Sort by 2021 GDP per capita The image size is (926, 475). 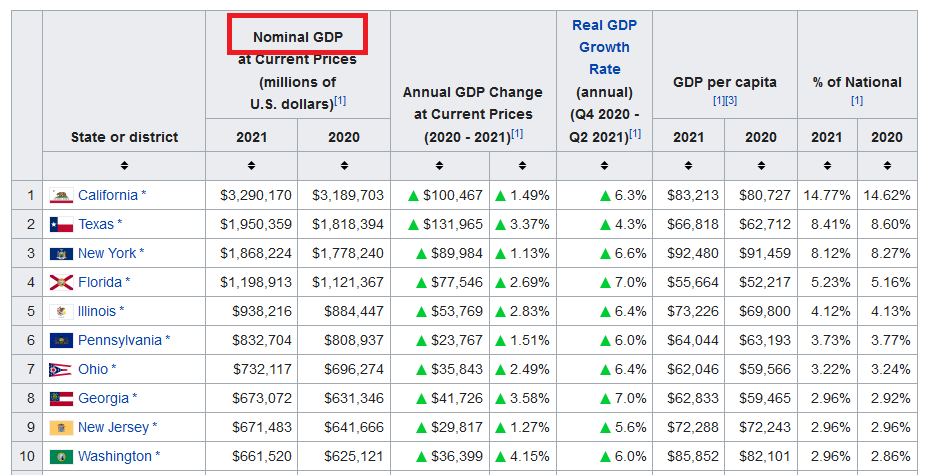pyautogui.click(x=688, y=165)
